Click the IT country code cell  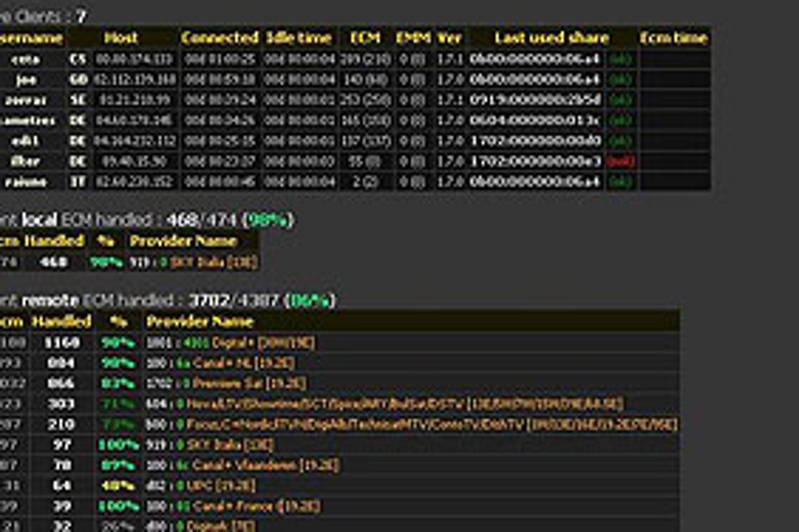click(78, 182)
